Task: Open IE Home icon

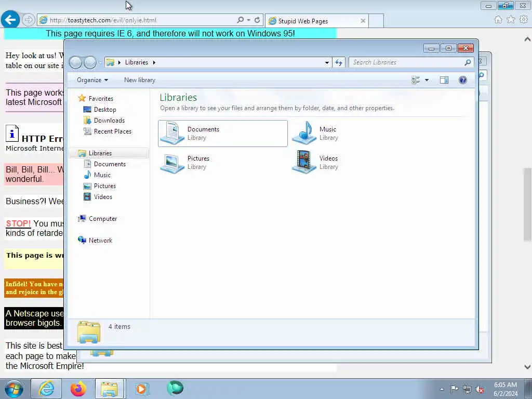Action: pos(498,20)
